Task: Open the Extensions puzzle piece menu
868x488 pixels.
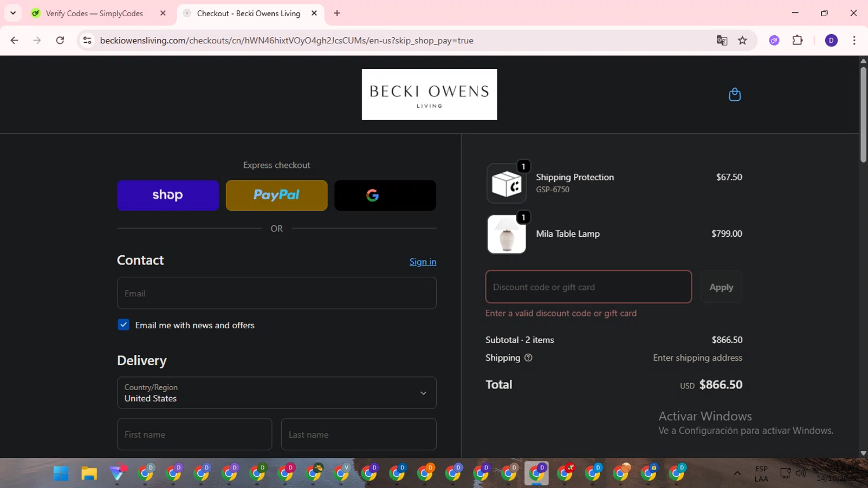Action: point(797,41)
